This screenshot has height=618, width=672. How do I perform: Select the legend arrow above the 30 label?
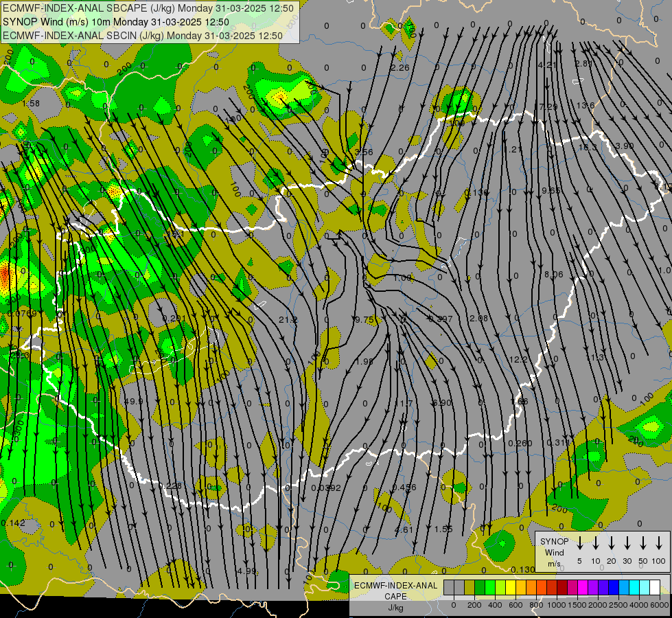(627, 542)
